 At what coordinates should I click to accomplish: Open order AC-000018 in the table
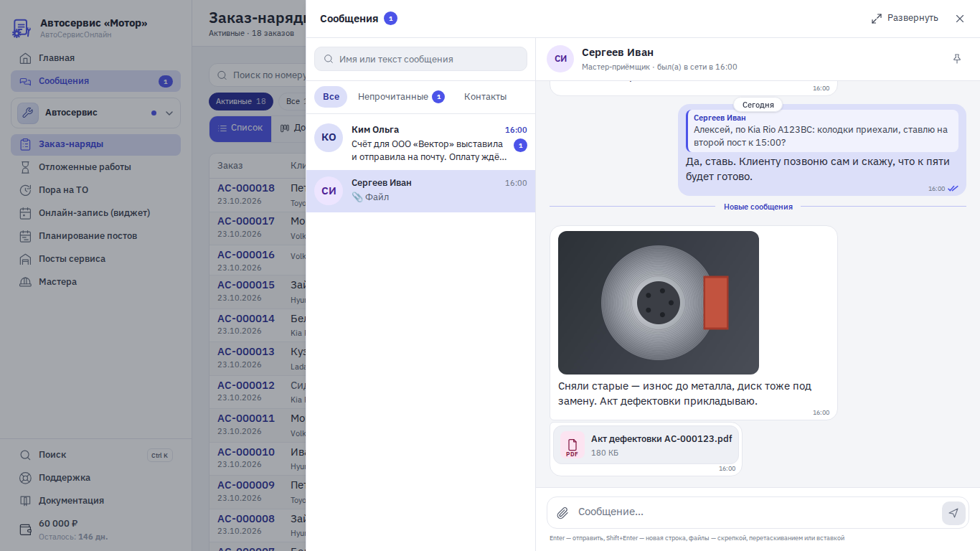[x=246, y=189]
